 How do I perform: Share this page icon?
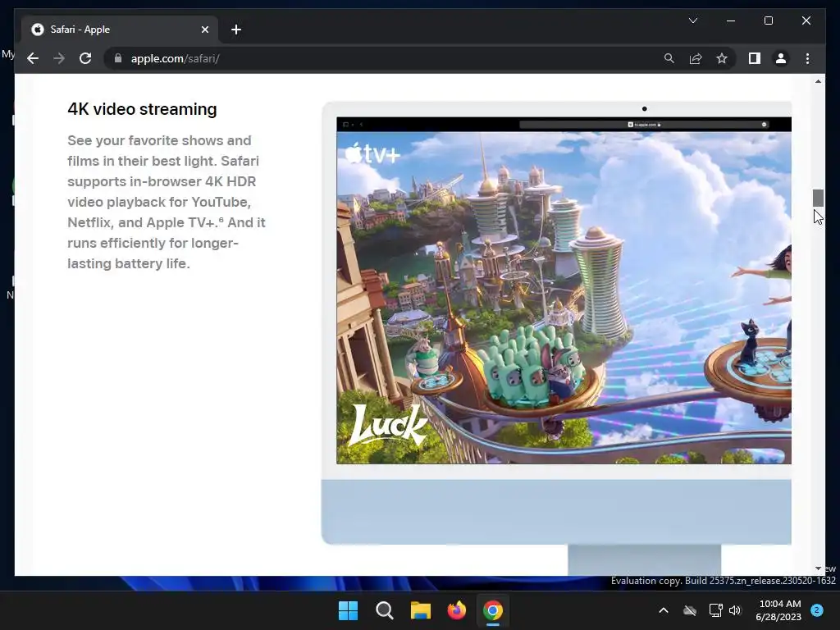coord(696,58)
